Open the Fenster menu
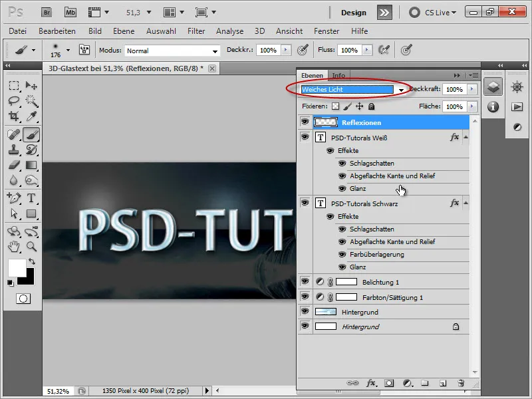This screenshot has width=532, height=399. [327, 31]
